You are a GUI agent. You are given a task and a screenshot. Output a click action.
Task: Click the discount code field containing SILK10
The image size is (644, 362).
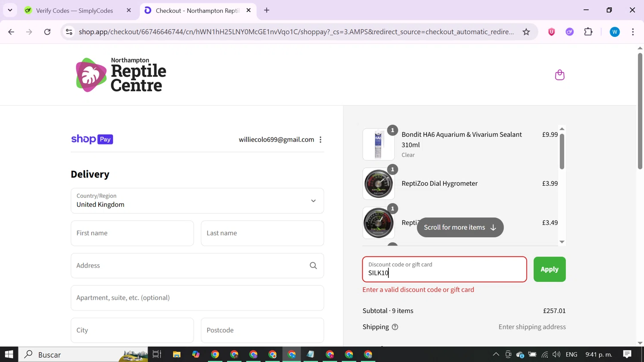pos(444,269)
